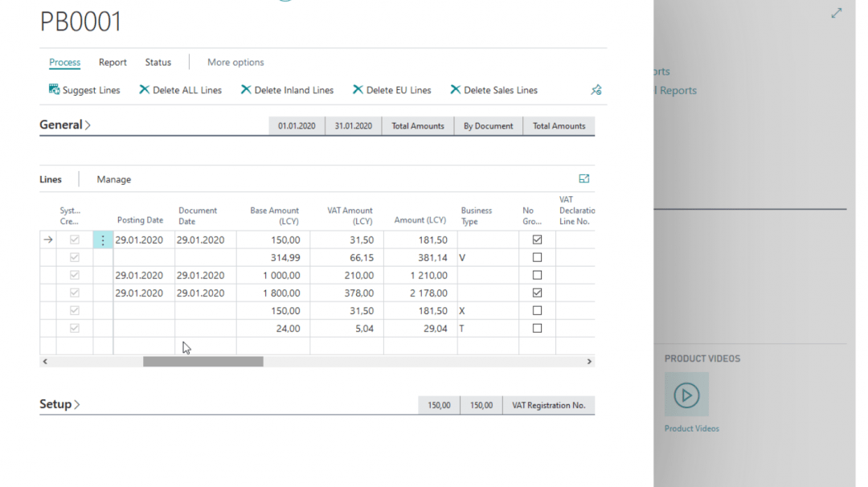Click Delete EU Lines action
This screenshot has width=868, height=487.
[x=391, y=90]
